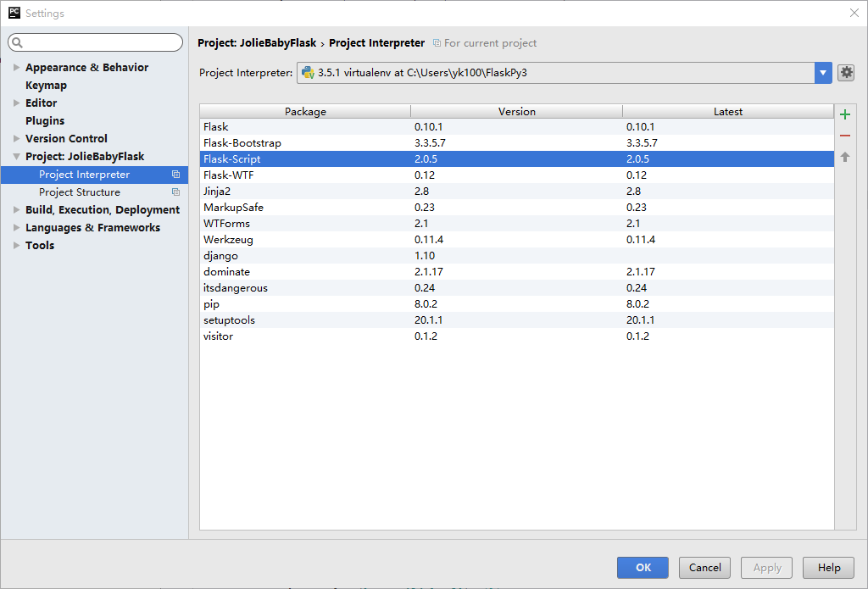Click version 1.10 of django

(x=425, y=255)
